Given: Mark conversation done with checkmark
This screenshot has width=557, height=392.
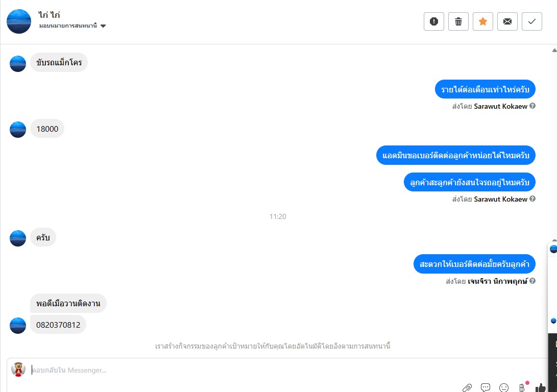Looking at the screenshot, I should coord(532,21).
